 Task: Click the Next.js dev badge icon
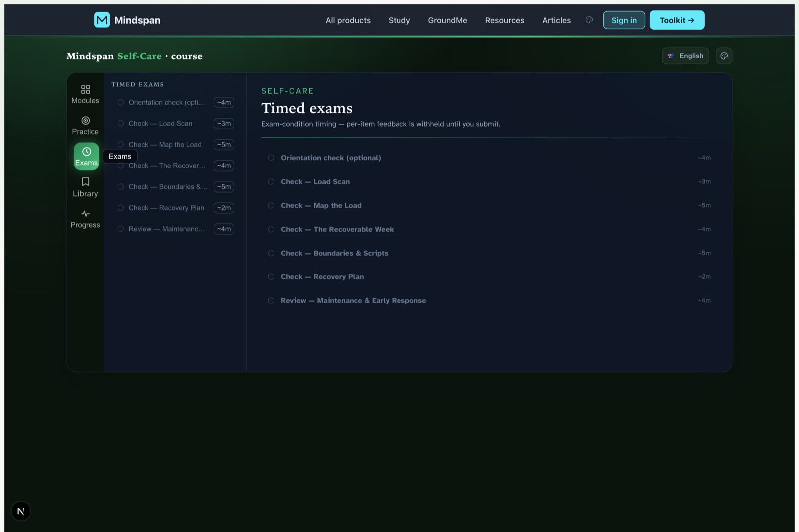pyautogui.click(x=21, y=511)
